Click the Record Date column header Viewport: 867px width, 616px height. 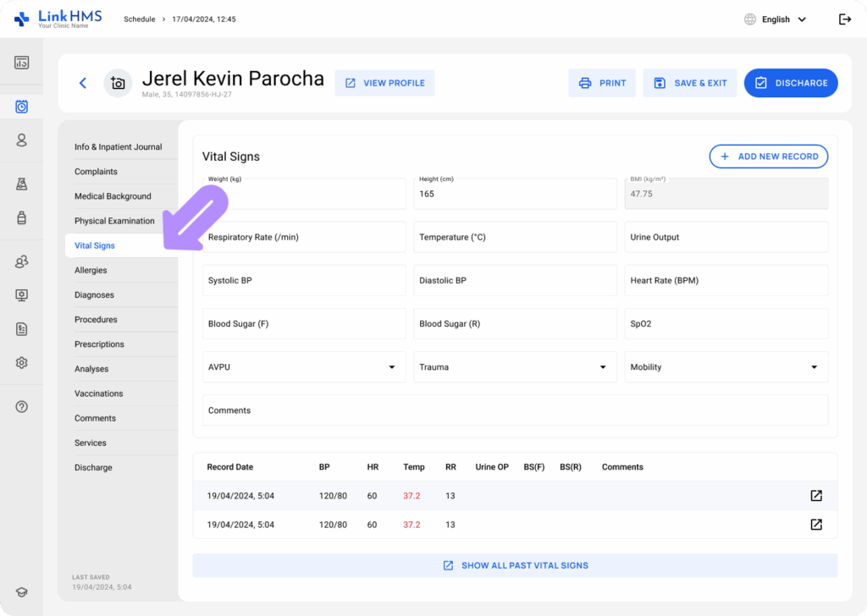pos(230,467)
